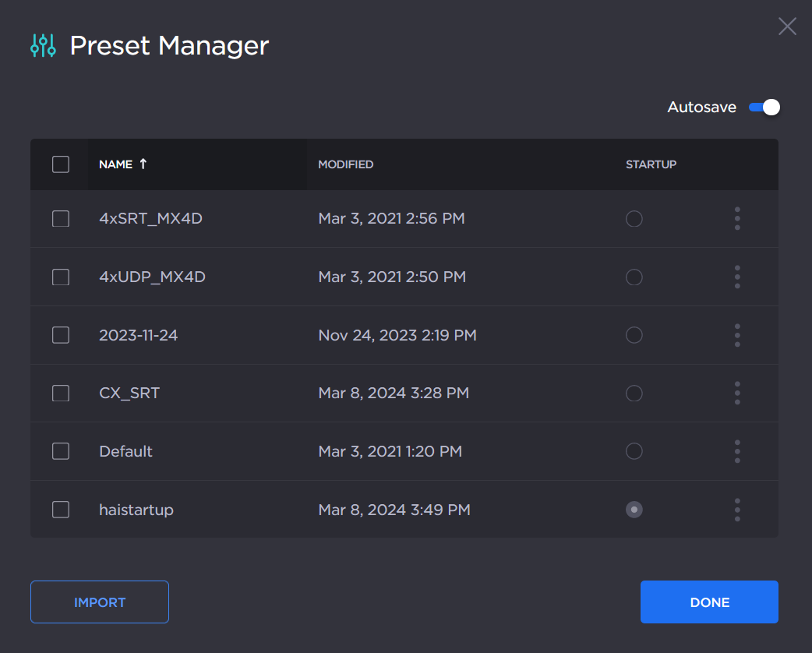The width and height of the screenshot is (812, 653).
Task: Check the select-all checkbox in header
Action: [61, 164]
